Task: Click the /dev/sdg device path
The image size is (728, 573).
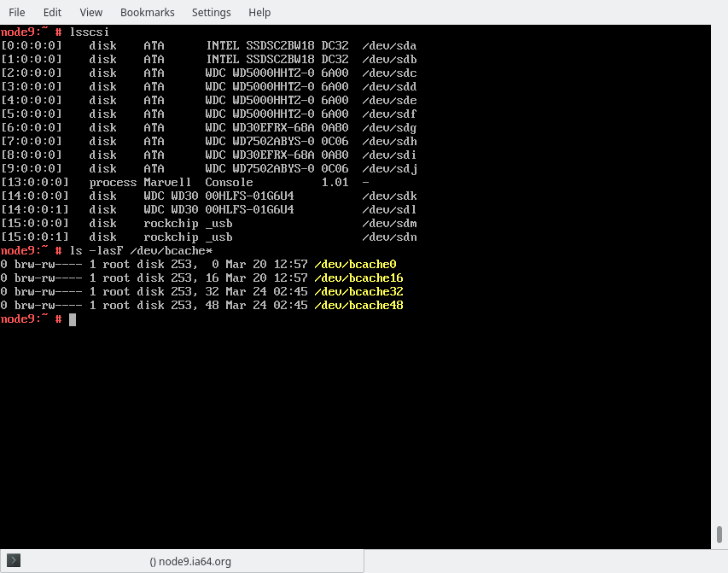Action: pos(389,128)
